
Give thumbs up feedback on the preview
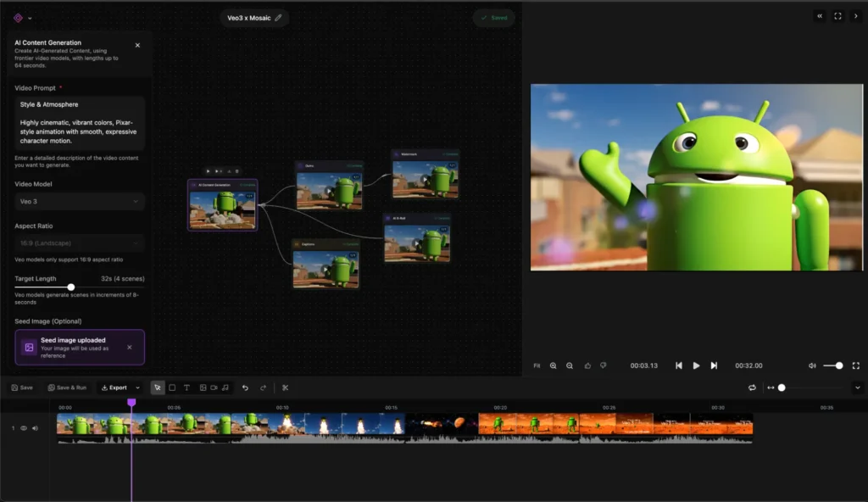tap(589, 365)
